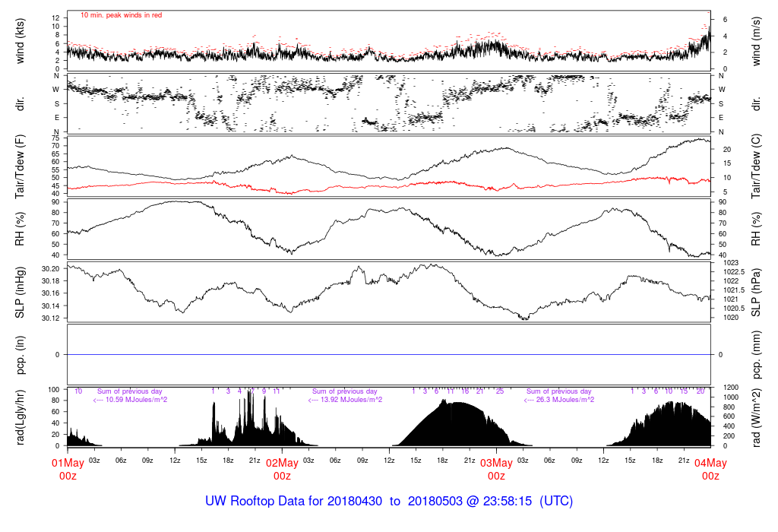
Task: Click the 'SLP (hPa)' axis label
Action: pos(756,293)
